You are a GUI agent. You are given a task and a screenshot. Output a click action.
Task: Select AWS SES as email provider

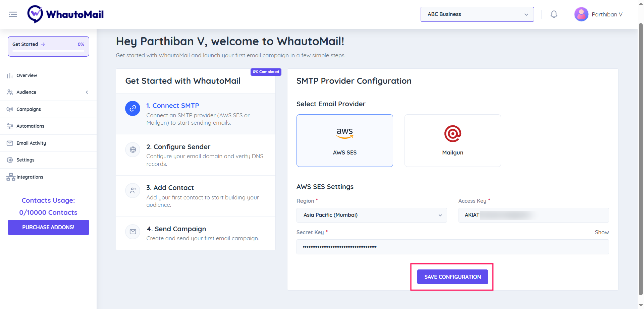click(x=344, y=140)
